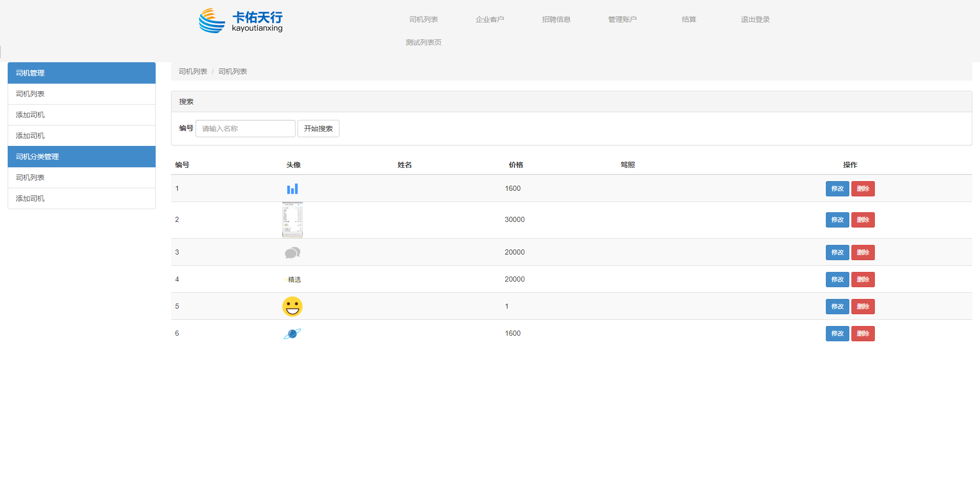Click the planet avatar icon in row 6
Screen dimensions: 980x478
click(292, 334)
